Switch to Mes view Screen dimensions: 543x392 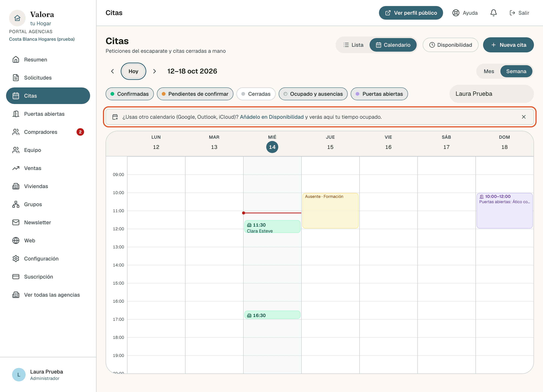click(x=489, y=71)
